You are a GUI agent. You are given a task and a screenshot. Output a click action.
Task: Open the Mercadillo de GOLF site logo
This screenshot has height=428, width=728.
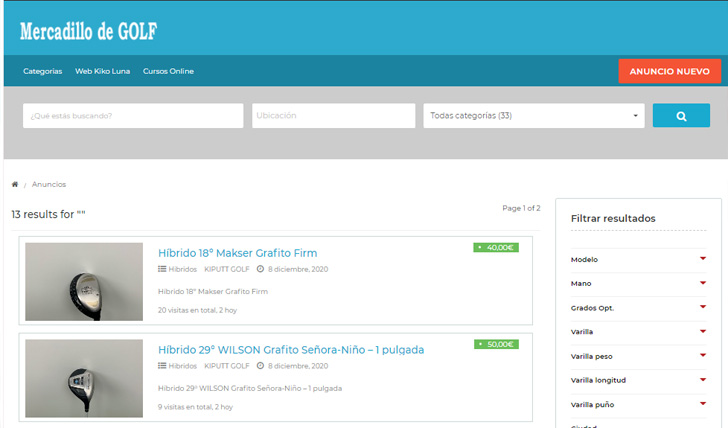pyautogui.click(x=88, y=32)
